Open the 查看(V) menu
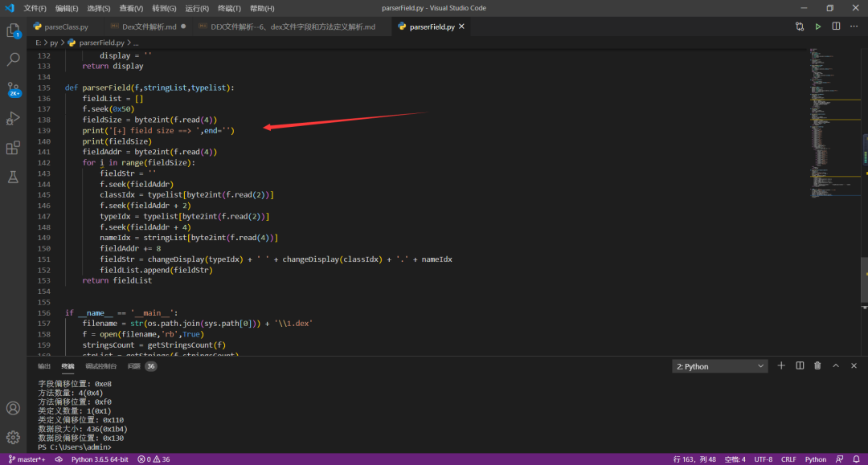This screenshot has height=465, width=868. point(131,8)
